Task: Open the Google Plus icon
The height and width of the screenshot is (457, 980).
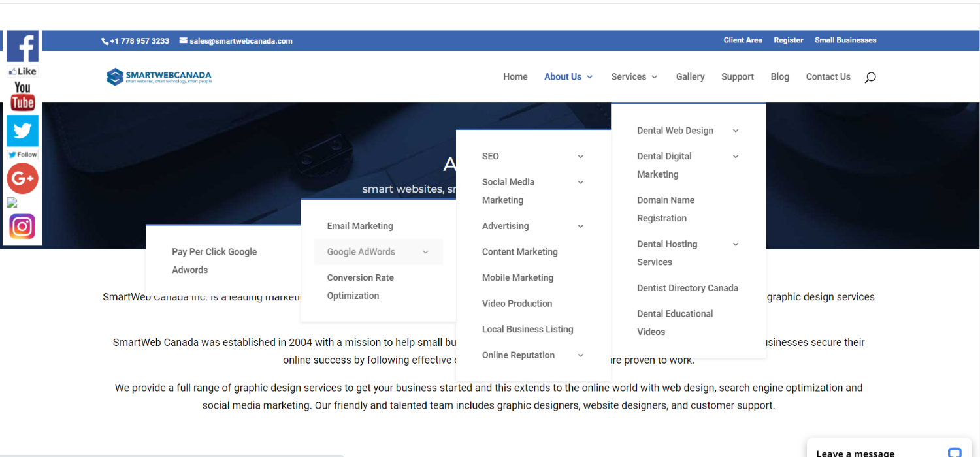Action: (x=23, y=179)
